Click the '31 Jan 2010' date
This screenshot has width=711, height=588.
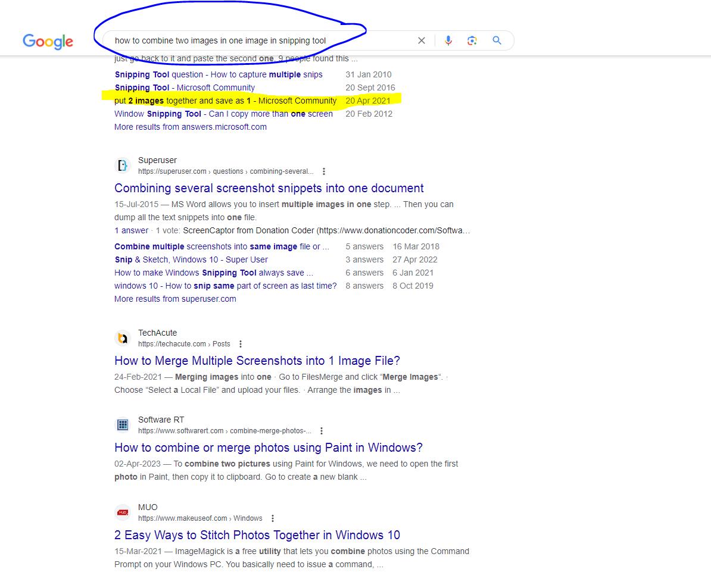(368, 74)
